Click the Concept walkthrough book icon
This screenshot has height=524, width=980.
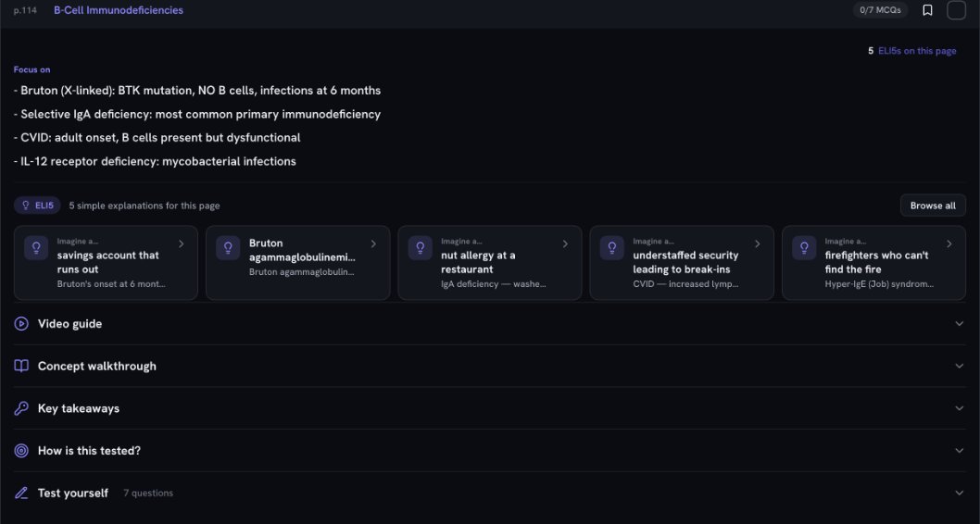pyautogui.click(x=21, y=366)
